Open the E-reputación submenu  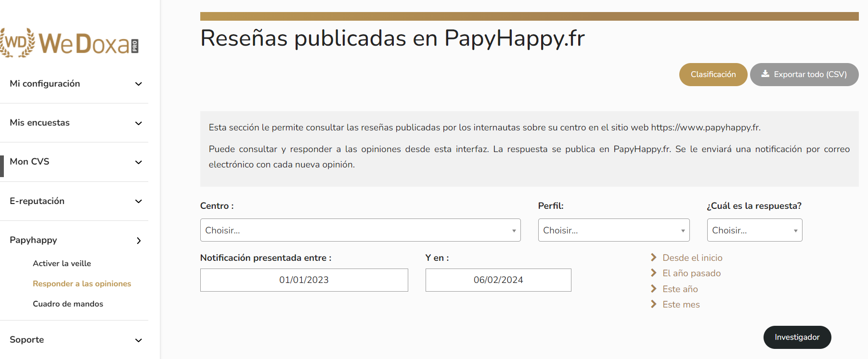click(138, 201)
